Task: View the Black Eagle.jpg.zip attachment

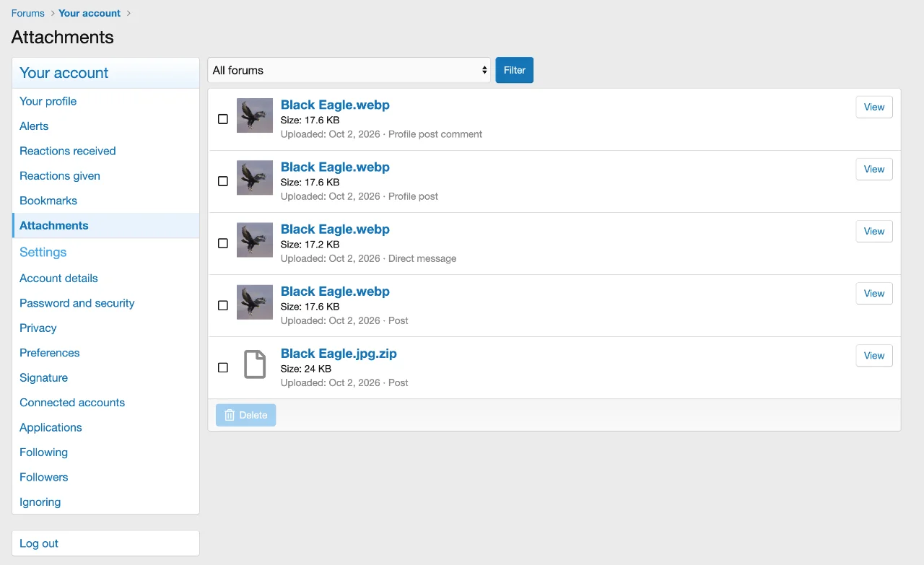Action: coord(874,356)
